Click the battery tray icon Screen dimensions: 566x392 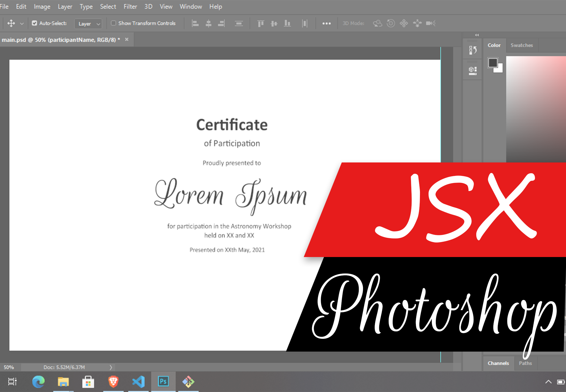click(561, 382)
